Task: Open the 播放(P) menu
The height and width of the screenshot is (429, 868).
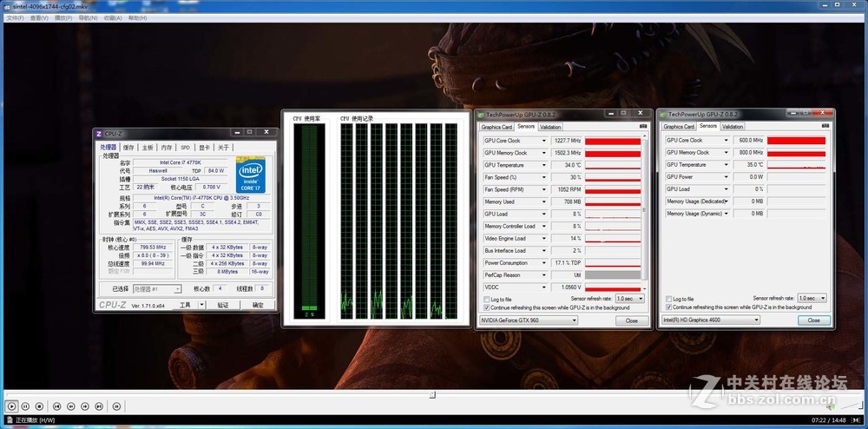Action: pos(63,17)
